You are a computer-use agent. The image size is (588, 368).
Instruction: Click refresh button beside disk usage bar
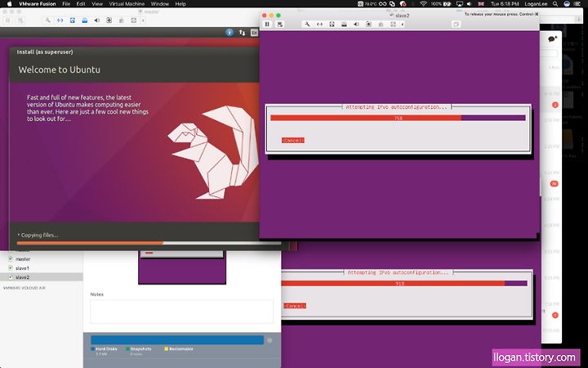pyautogui.click(x=269, y=340)
